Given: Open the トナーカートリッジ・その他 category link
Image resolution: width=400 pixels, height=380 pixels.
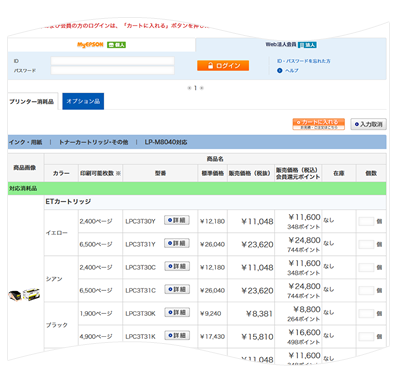Looking at the screenshot, I should (93, 142).
